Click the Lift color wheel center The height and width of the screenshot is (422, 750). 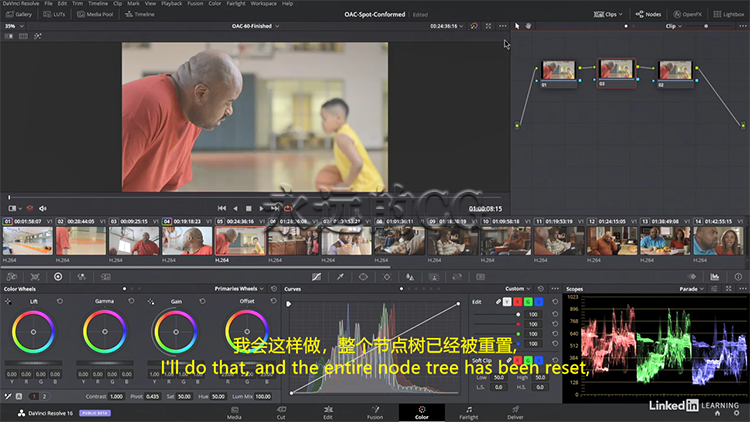click(x=33, y=332)
